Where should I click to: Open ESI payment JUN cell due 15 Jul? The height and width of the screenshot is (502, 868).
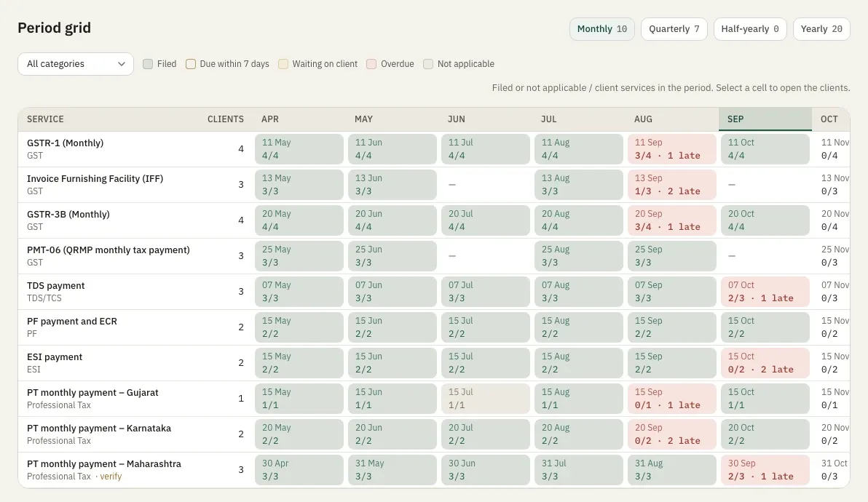point(486,363)
